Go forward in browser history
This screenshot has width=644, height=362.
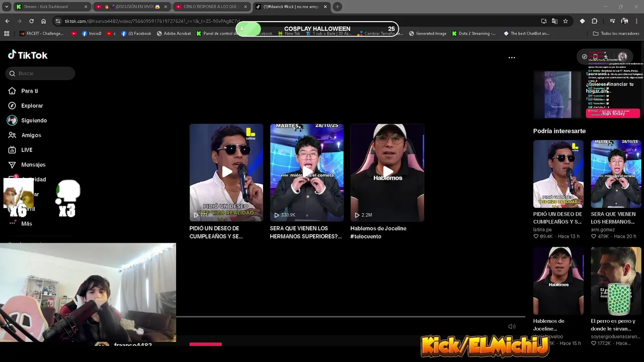(x=19, y=21)
